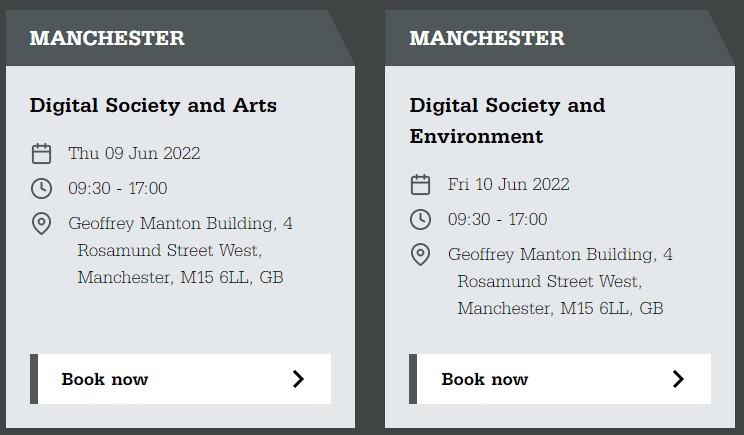This screenshot has height=435, width=744.
Task: Click the Thu 09 Jun 2022 date text
Action: tap(134, 153)
